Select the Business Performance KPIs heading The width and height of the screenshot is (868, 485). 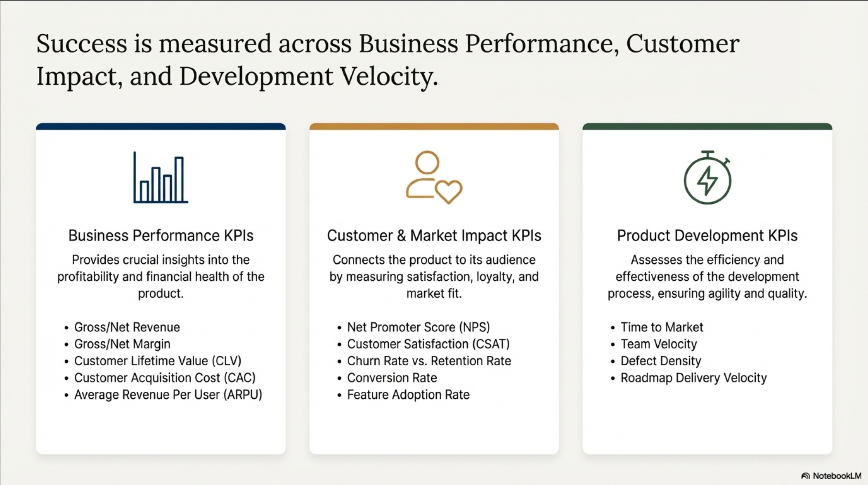(161, 235)
